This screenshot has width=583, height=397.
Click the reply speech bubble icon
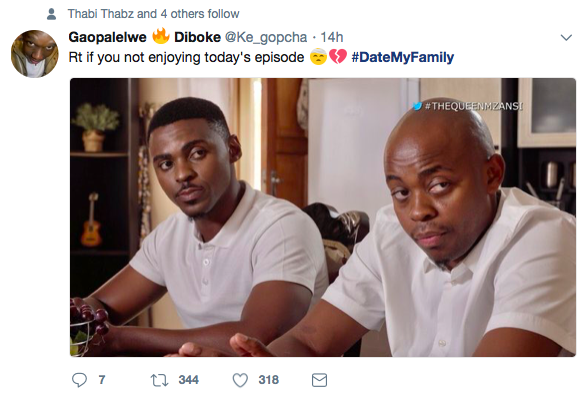point(79,380)
